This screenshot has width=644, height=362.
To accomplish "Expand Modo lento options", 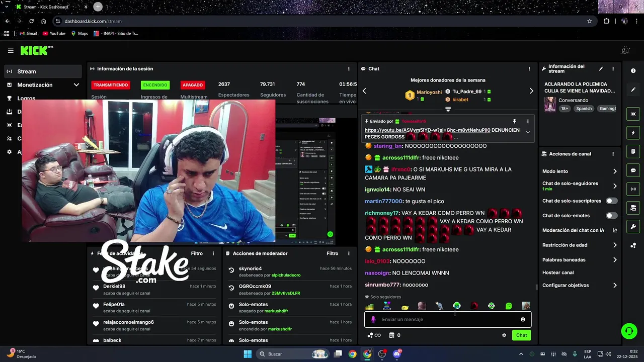I will [615, 171].
